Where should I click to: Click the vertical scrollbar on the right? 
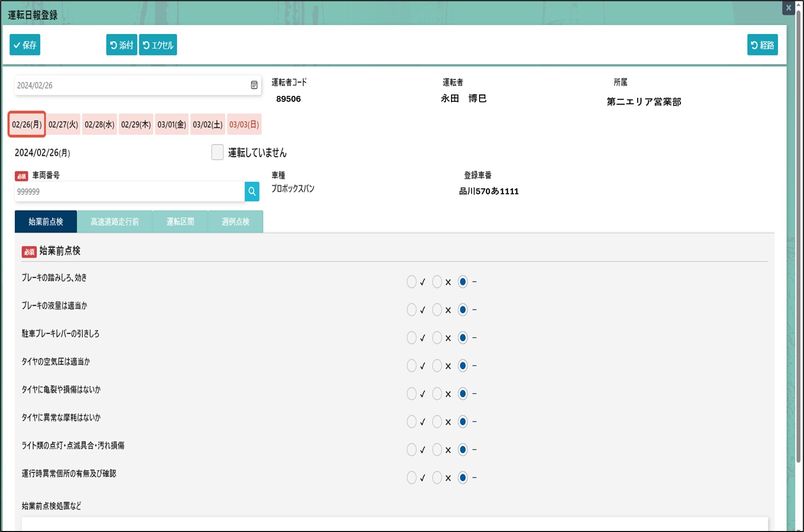point(799,246)
